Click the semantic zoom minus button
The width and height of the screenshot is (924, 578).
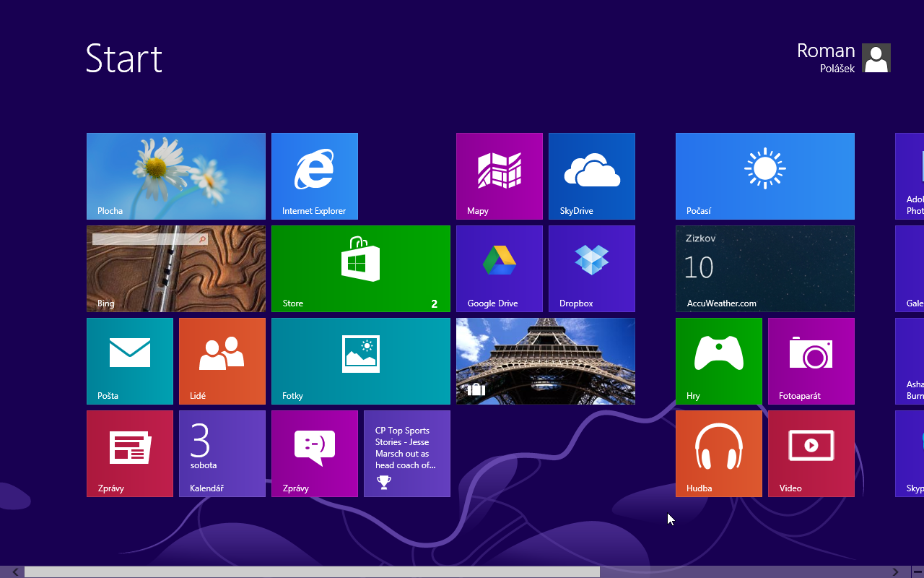(918, 572)
